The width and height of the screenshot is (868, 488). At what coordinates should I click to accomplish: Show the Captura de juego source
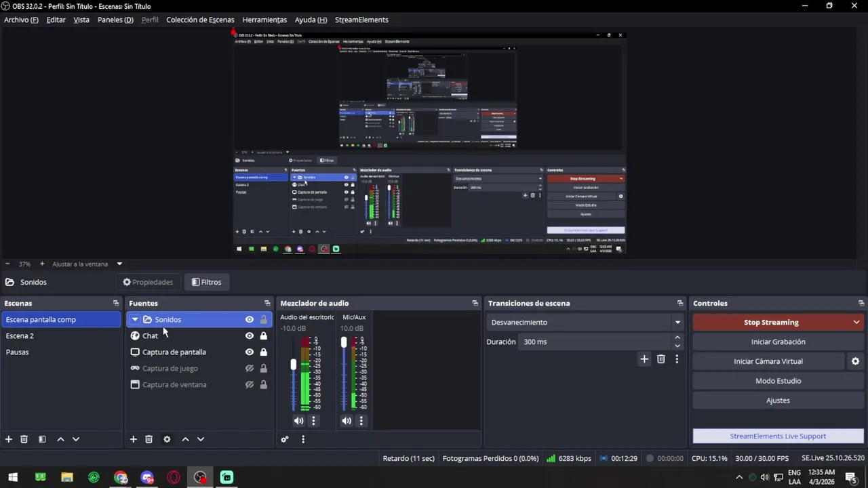[x=250, y=368]
